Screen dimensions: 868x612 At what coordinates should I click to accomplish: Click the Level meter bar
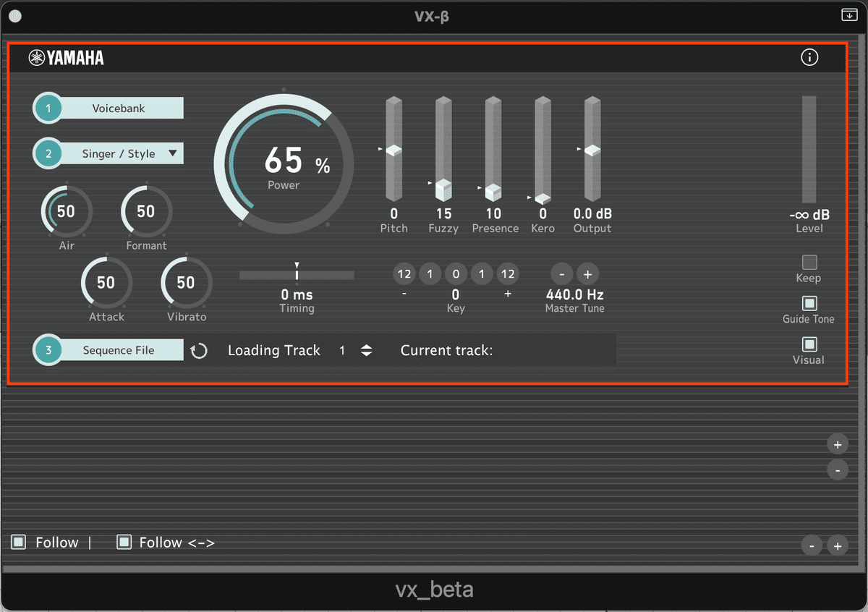click(x=809, y=149)
